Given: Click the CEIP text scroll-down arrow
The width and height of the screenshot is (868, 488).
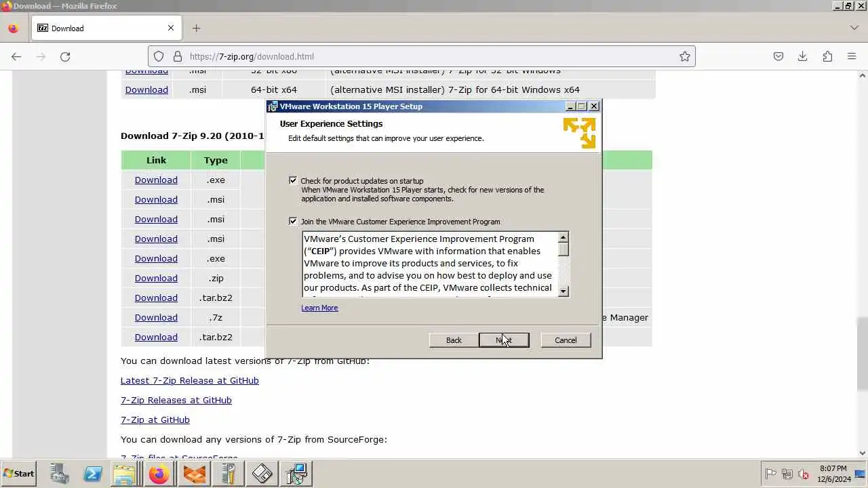Looking at the screenshot, I should point(563,291).
